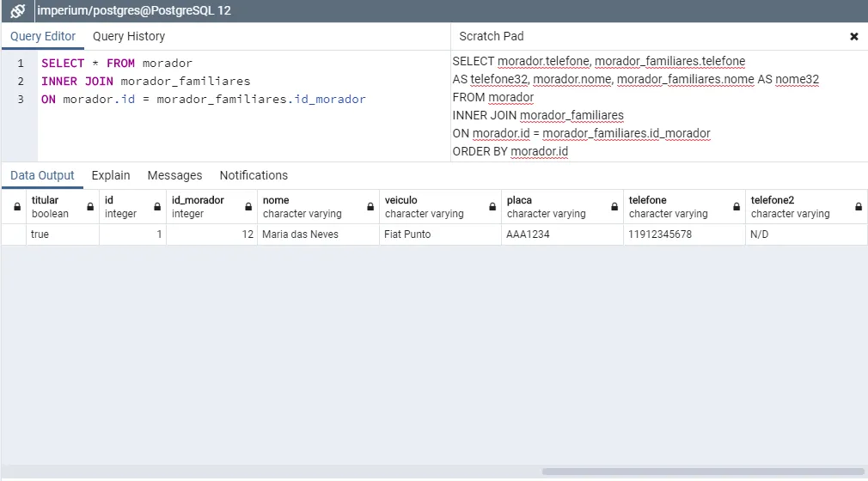Click the lock icon in veiculo column
This screenshot has width=868, height=481.
[x=492, y=207]
